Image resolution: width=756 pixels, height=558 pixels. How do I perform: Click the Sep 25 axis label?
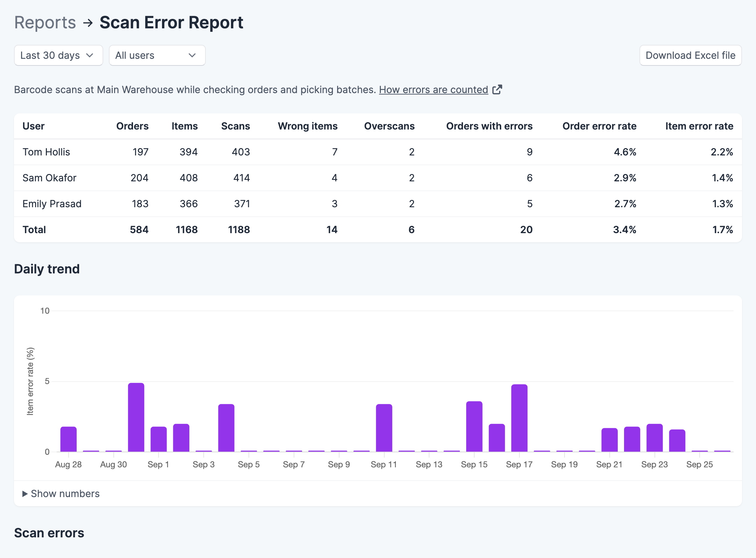click(699, 465)
